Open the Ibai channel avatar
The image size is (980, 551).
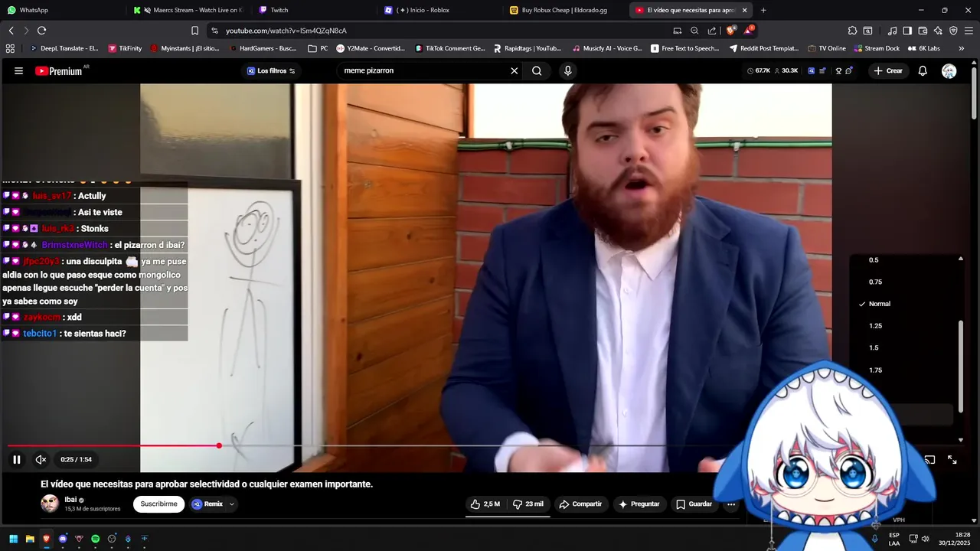tap(50, 504)
